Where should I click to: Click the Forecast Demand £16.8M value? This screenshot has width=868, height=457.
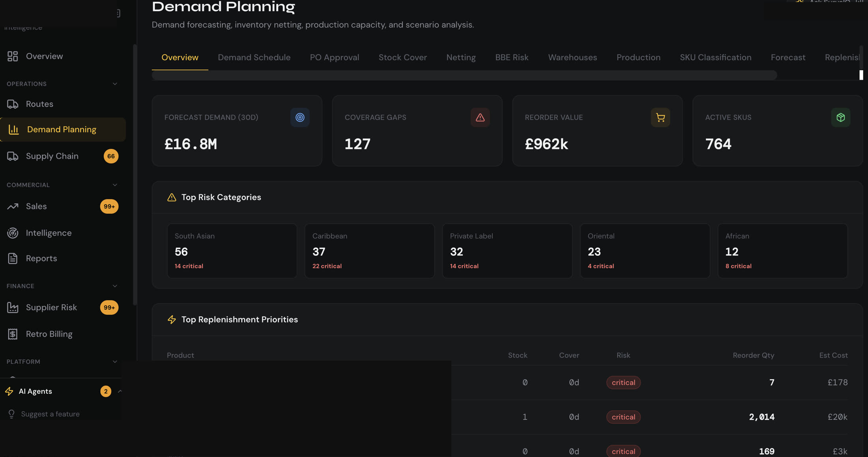tap(191, 144)
